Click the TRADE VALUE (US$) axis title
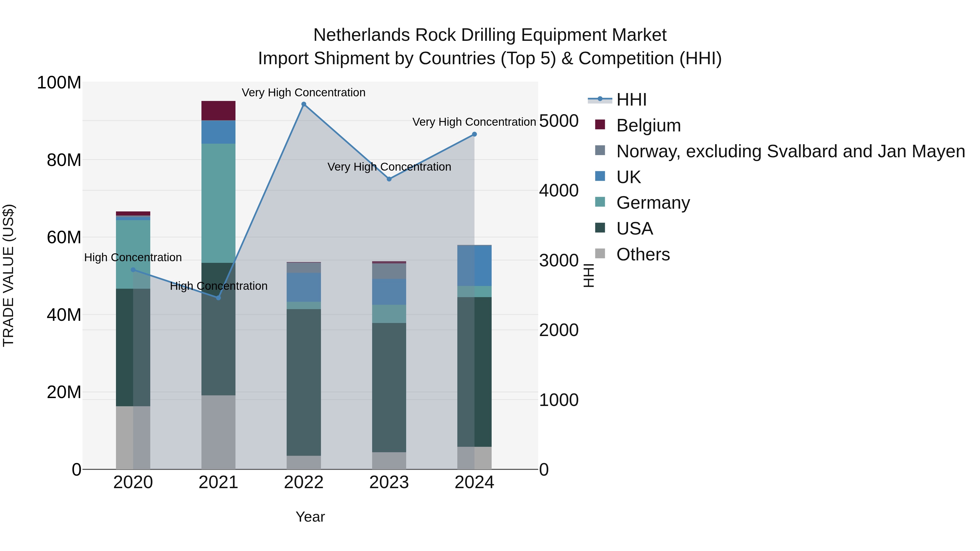Viewport: 980px width, 551px height. point(8,275)
